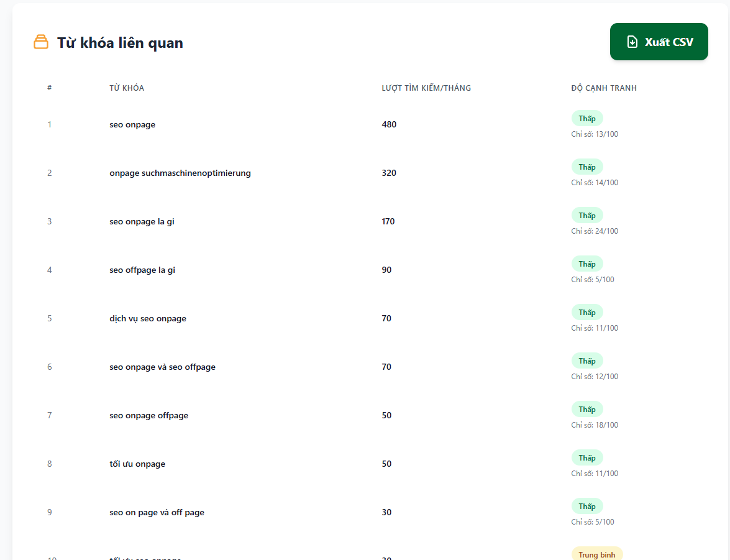Image resolution: width=730 pixels, height=560 pixels.
Task: Click the "ĐỘ CẠNH TRANH" column header
Action: pyautogui.click(x=603, y=88)
